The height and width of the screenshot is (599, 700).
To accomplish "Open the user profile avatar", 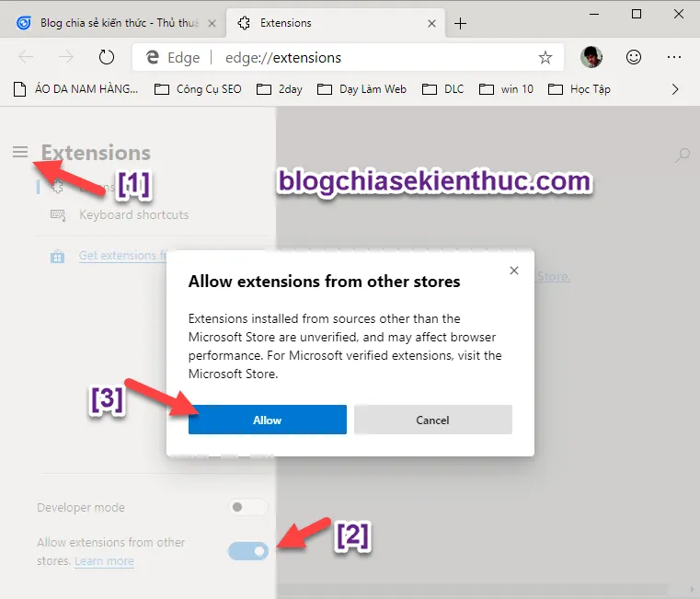I will pos(591,57).
